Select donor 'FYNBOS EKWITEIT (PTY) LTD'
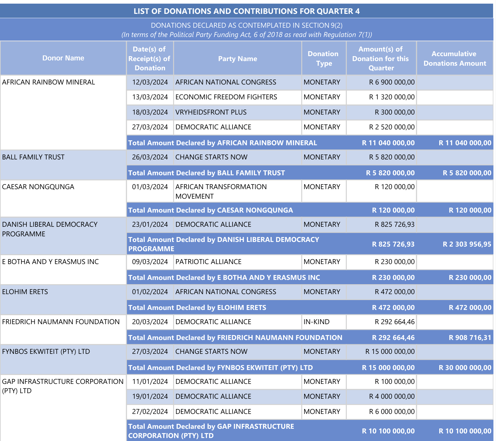The width and height of the screenshot is (504, 441). point(46,352)
